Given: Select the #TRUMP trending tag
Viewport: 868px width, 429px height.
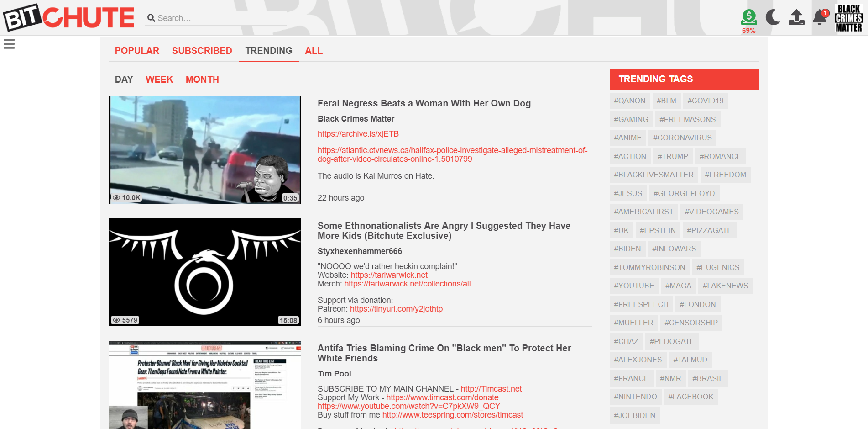Looking at the screenshot, I should [x=673, y=156].
